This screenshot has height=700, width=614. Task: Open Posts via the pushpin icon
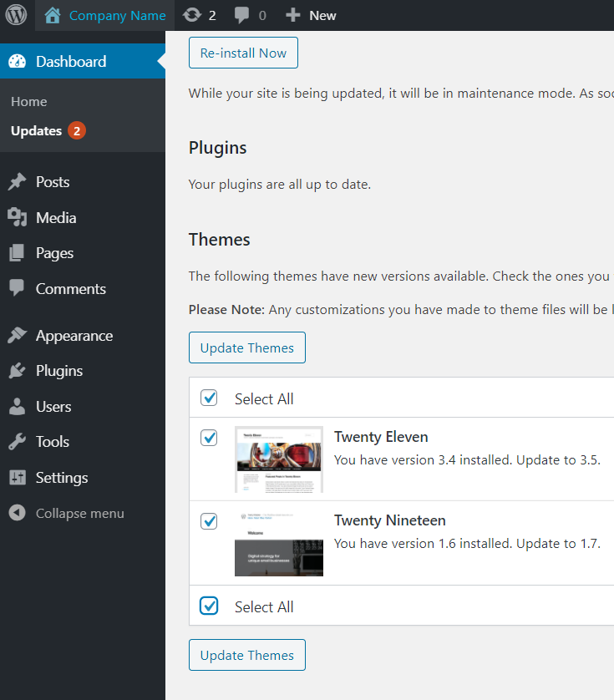pos(18,182)
